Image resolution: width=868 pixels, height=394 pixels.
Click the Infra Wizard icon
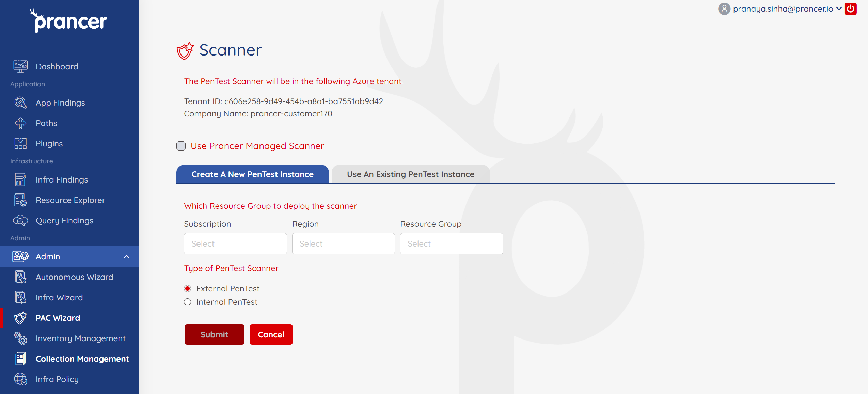pos(20,297)
